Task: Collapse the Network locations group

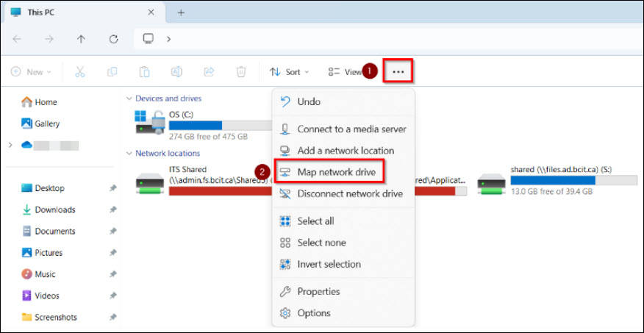Action: coord(129,153)
